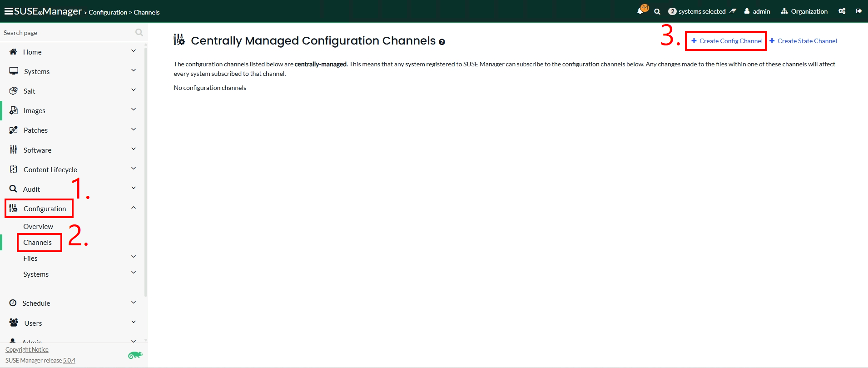Expand the Files submenu chevron
Image resolution: width=868 pixels, height=368 pixels.
(134, 257)
